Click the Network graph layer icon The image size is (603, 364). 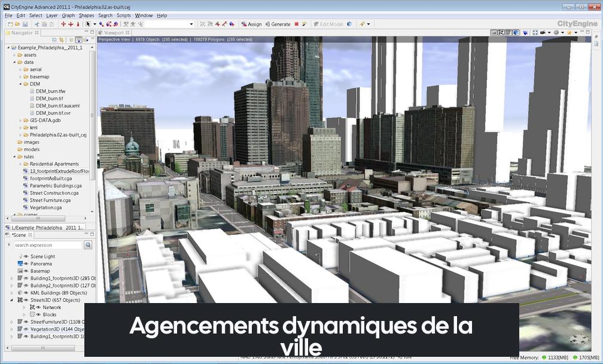[x=32, y=307]
